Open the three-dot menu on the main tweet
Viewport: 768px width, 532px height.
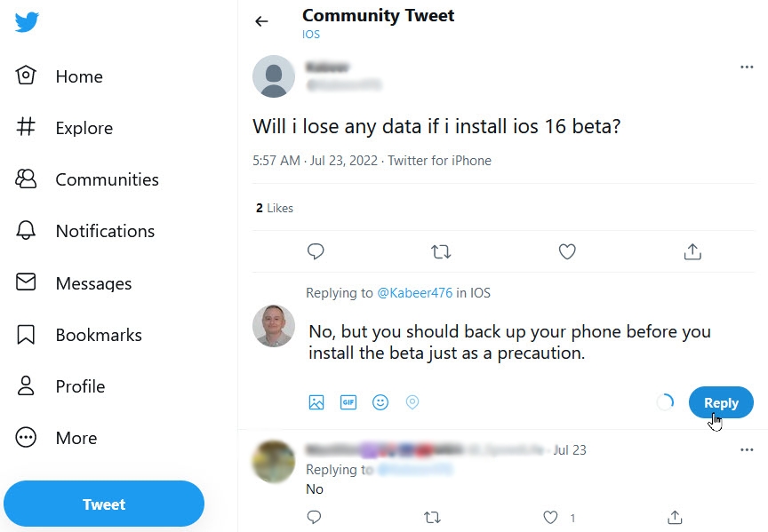747,66
